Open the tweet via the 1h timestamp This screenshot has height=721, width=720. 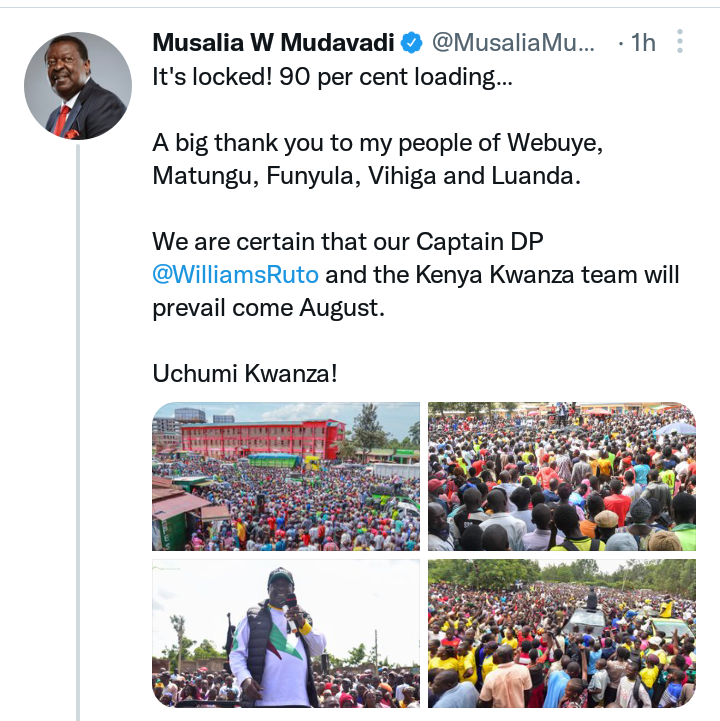(x=643, y=43)
